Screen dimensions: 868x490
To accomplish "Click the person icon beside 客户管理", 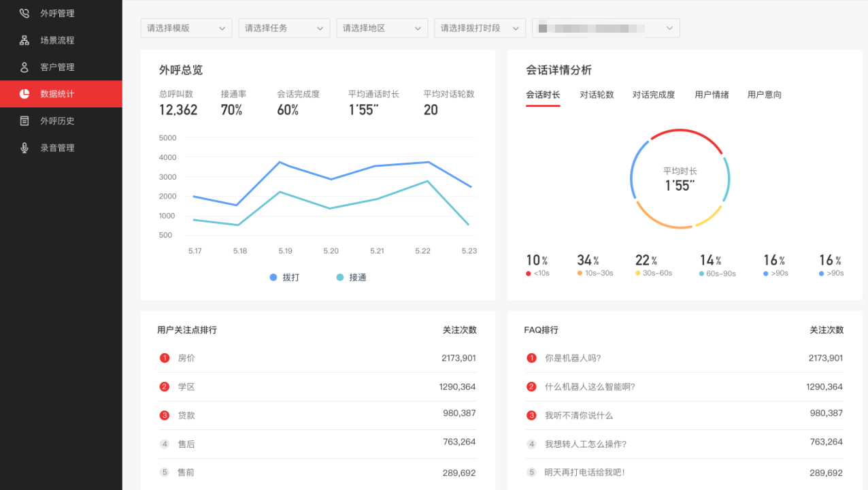I will [24, 67].
